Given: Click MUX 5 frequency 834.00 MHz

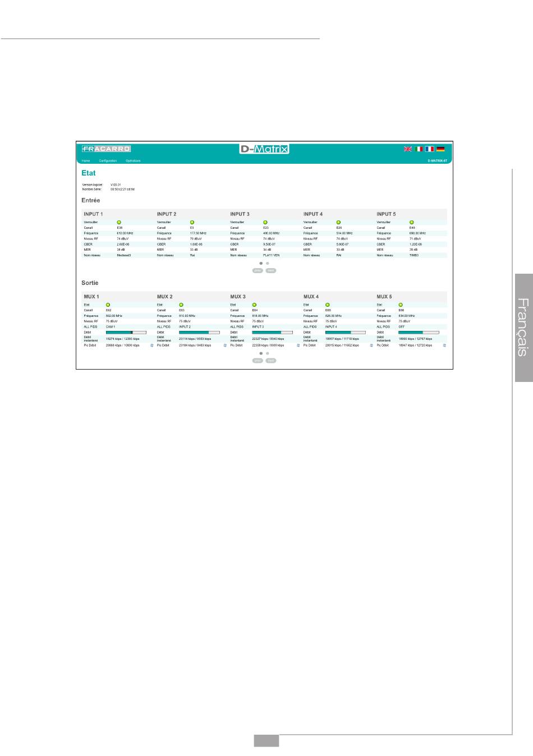Looking at the screenshot, I should point(407,316).
